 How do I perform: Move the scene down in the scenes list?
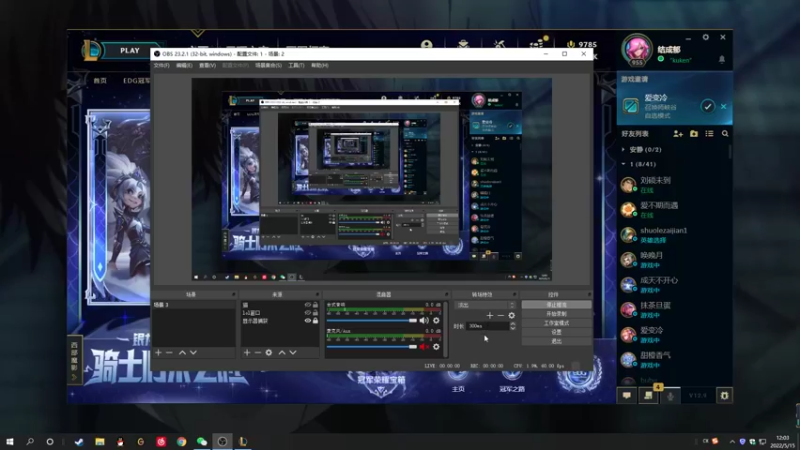click(x=193, y=353)
